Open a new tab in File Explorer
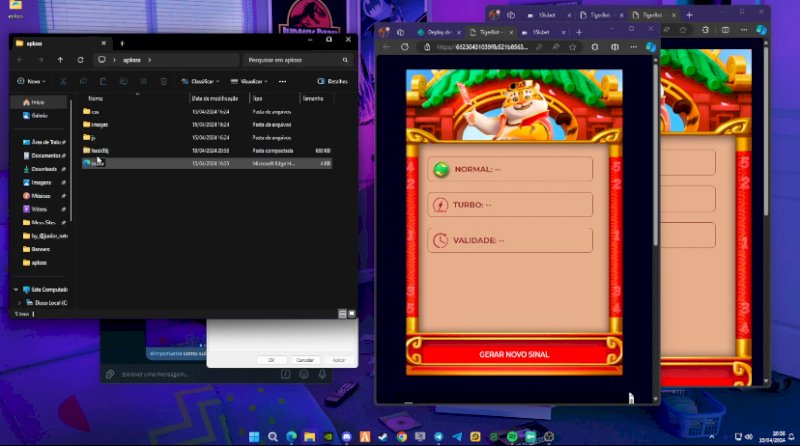Screen dimensions: 800x446 pos(122,43)
